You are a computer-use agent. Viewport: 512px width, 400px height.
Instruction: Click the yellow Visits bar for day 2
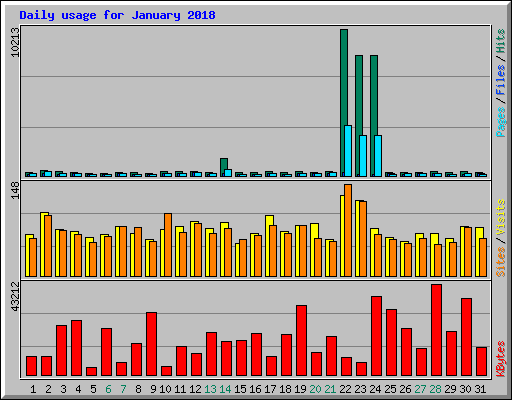tap(42, 244)
